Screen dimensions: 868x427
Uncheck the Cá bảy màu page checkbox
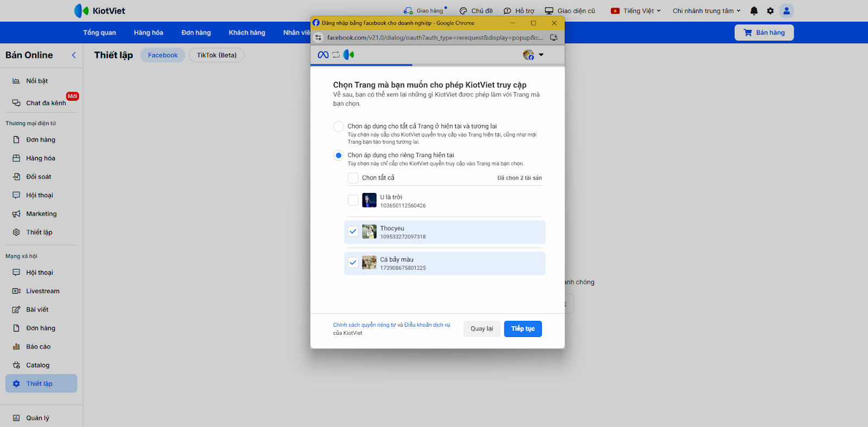[353, 263]
